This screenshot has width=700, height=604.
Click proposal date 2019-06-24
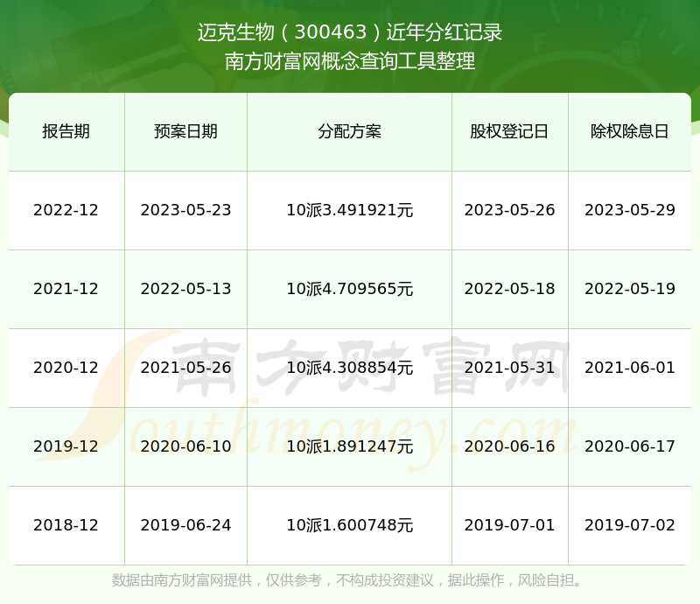pos(185,525)
